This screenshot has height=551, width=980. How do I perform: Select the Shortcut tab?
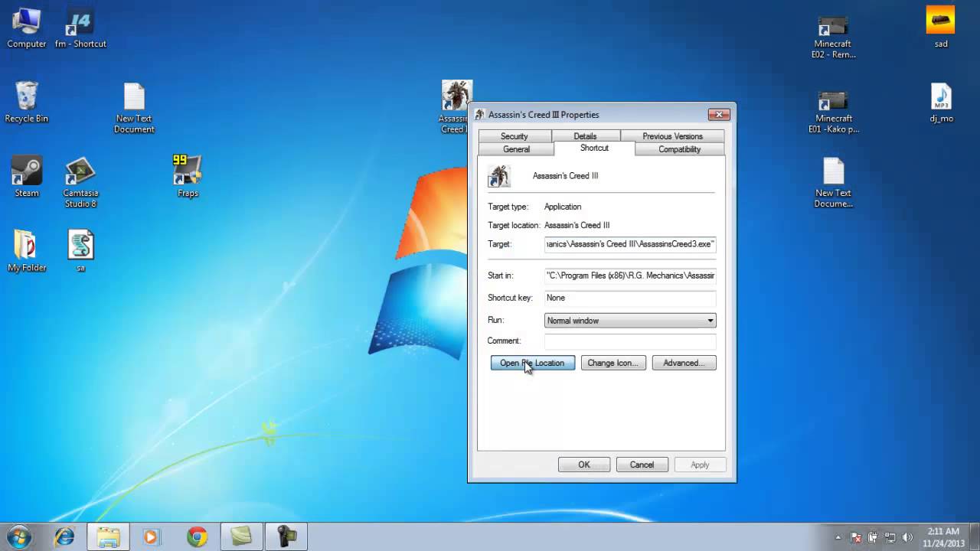[x=594, y=148]
